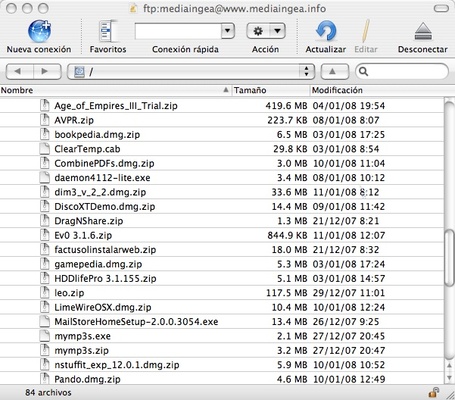Select the Ev0 3.1.6.zip file icon
This screenshot has width=455, height=400.
[45, 235]
